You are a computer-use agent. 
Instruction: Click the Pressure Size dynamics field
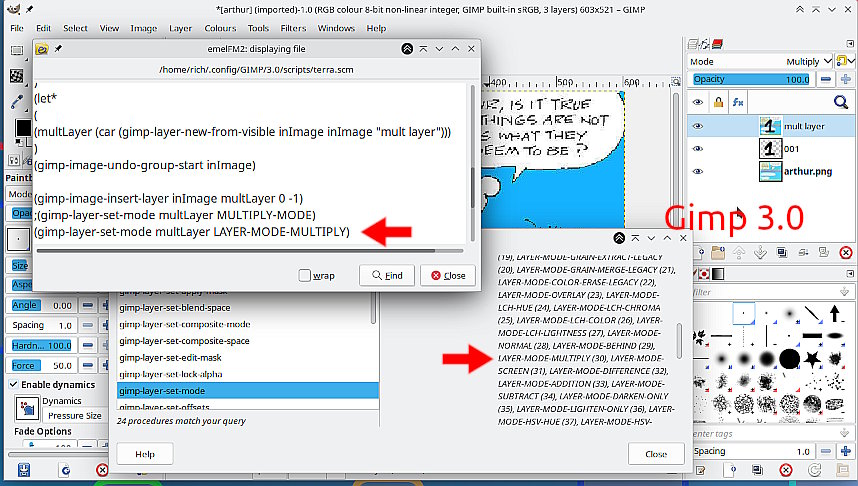74,416
